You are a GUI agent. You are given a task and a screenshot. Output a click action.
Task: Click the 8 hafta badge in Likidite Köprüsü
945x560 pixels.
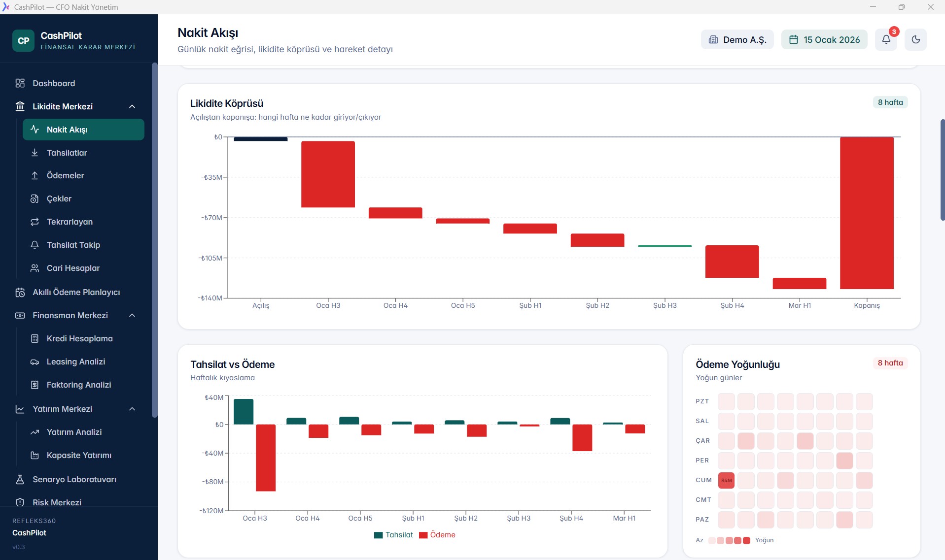[x=890, y=102]
